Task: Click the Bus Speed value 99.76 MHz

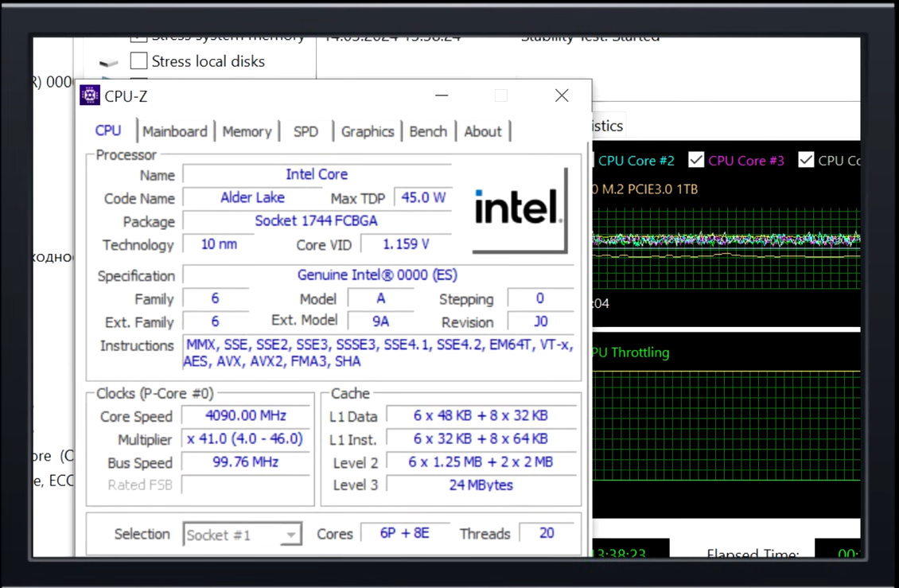Action: click(246, 461)
